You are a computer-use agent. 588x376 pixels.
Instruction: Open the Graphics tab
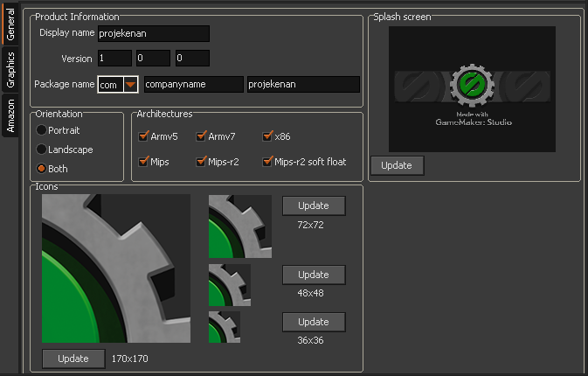[x=10, y=69]
